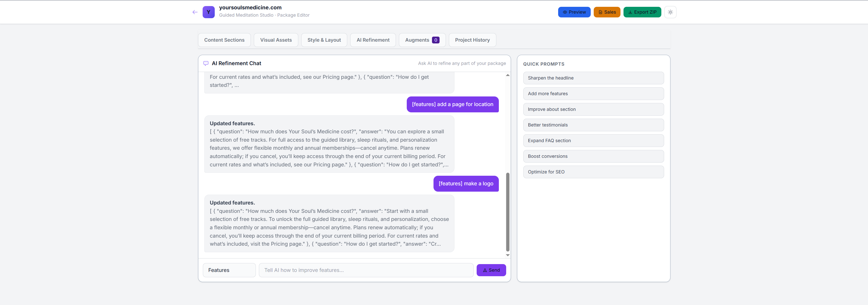Choose the Sharpen the headline prompt

tap(593, 78)
